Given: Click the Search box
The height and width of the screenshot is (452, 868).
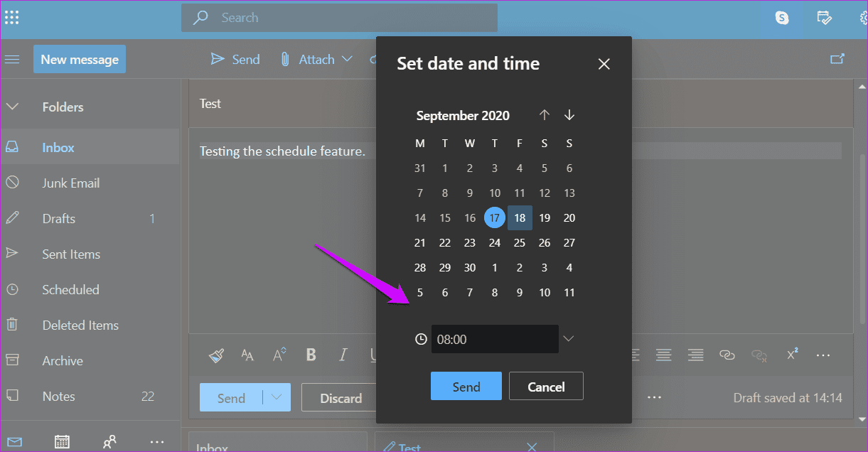Looking at the screenshot, I should coord(339,18).
